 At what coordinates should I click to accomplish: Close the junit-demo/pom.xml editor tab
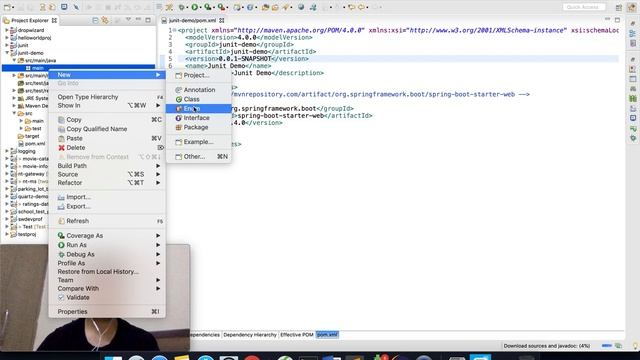pyautogui.click(x=222, y=20)
